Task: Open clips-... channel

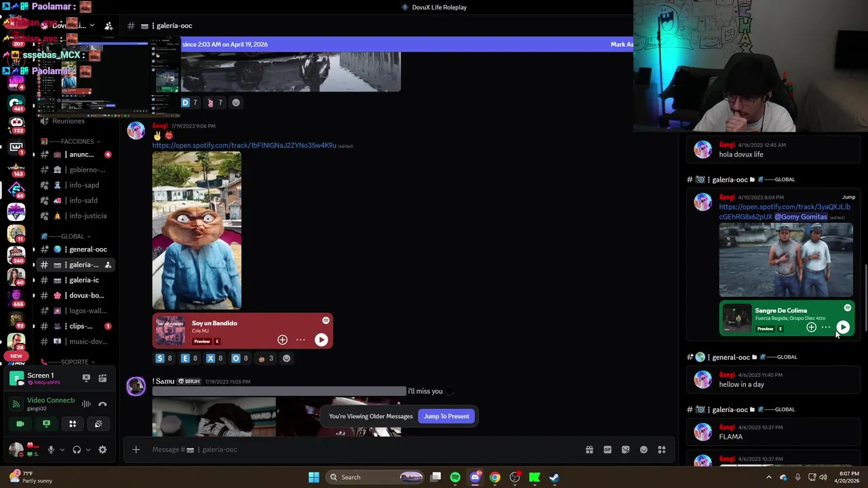Action: [75, 326]
